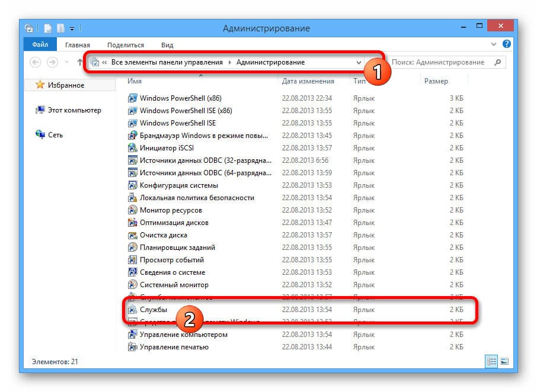Select the Службы file name text
The height and width of the screenshot is (392, 537).
pos(154,310)
